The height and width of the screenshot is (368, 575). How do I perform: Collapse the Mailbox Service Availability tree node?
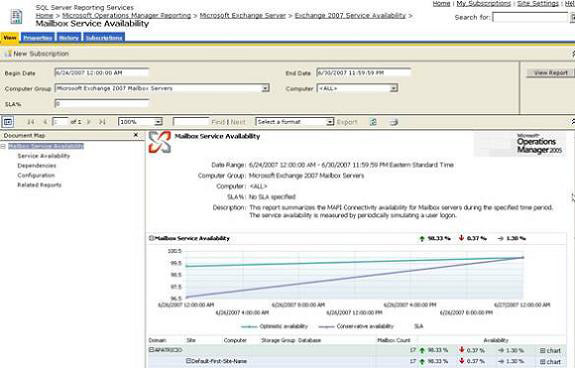pos(3,146)
